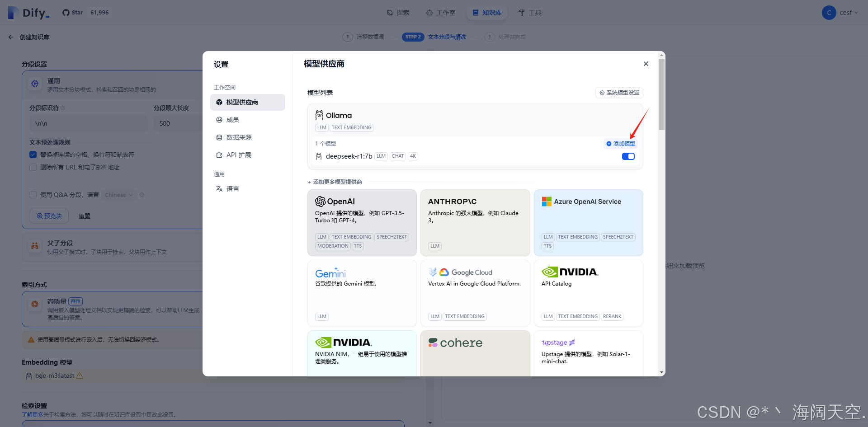Viewport: 868px width, 427px height.
Task: Open the 工具 tab
Action: coord(530,13)
